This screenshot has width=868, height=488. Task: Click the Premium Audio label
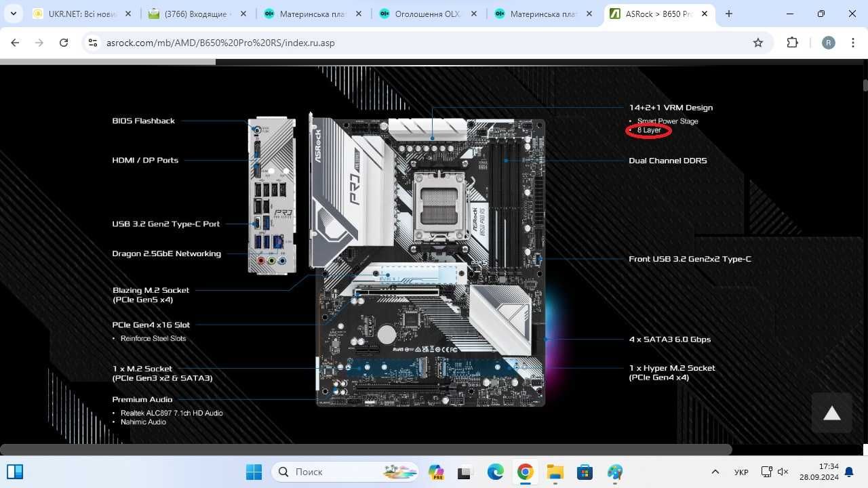pyautogui.click(x=142, y=399)
